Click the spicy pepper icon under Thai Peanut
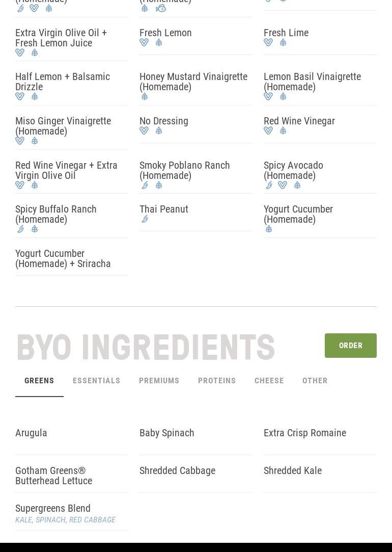Screen dimensions: 392x552 145,219
